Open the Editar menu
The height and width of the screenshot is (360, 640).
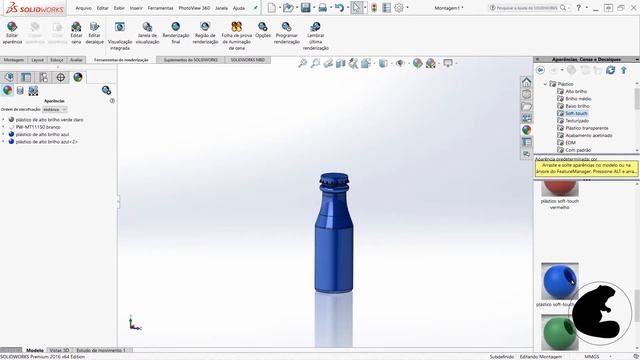tap(102, 8)
